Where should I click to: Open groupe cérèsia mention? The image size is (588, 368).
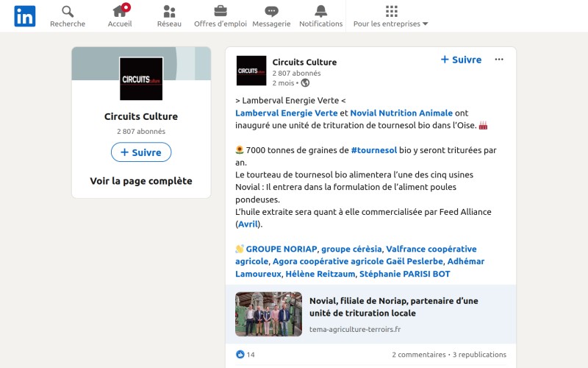point(351,249)
